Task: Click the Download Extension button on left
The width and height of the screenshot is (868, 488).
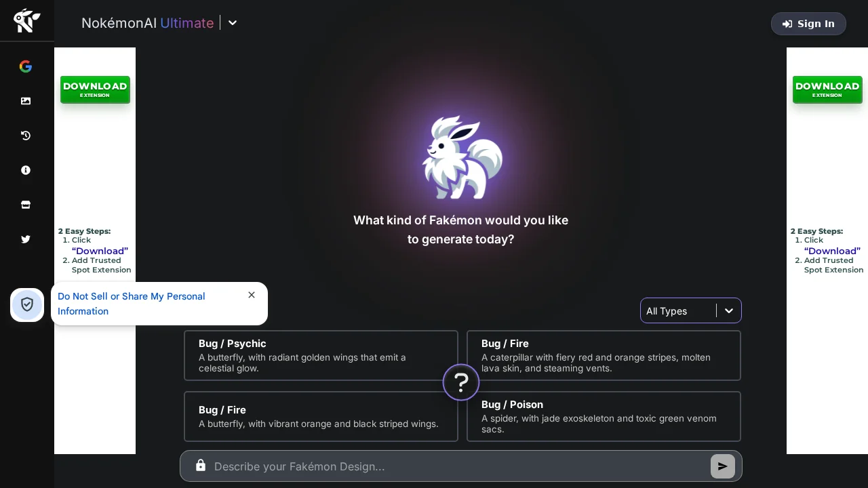Action: (95, 89)
